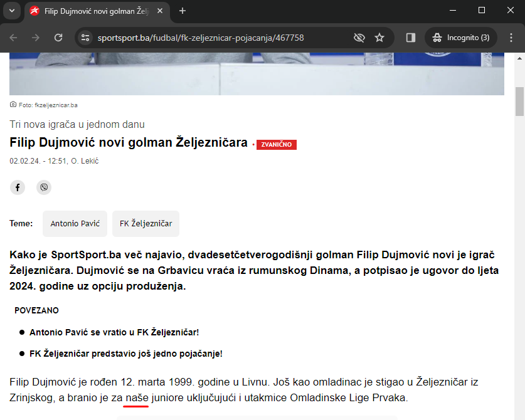Viewport: 525px width, 420px height.
Task: Close the browser window
Action: coord(511,11)
